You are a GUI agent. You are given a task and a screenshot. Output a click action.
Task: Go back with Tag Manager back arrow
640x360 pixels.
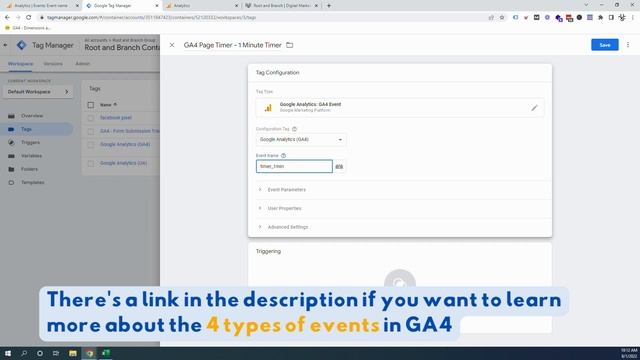(5, 45)
